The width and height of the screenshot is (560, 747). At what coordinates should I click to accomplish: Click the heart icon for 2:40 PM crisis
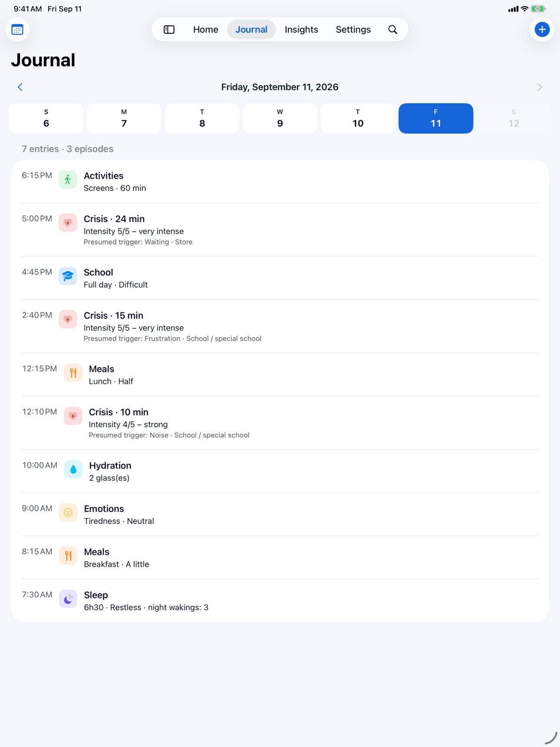click(x=68, y=319)
